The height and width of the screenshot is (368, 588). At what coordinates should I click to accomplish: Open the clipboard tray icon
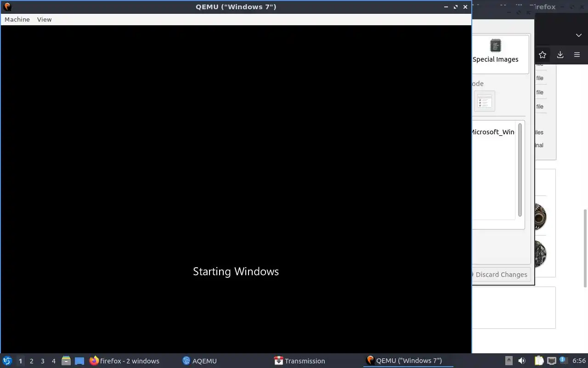538,361
